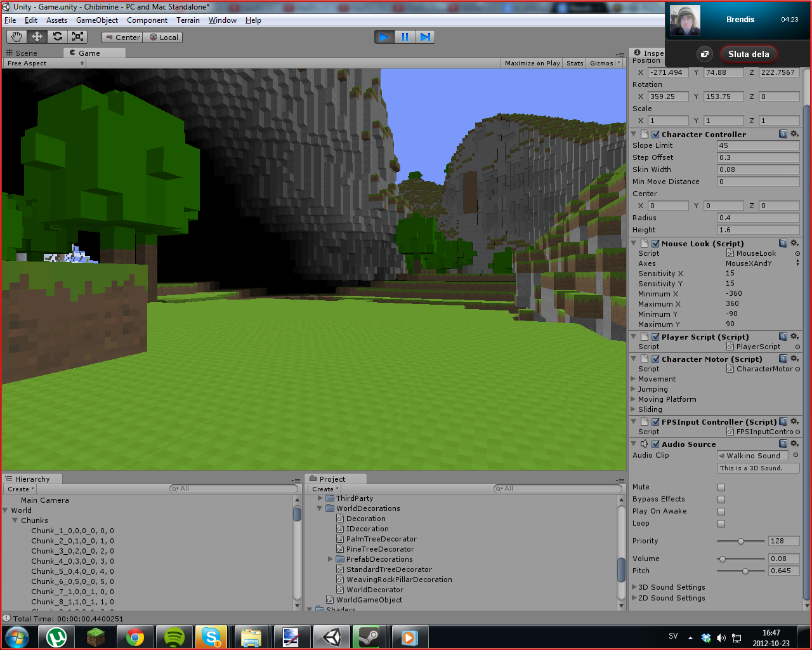Expand the 3D Sound Settings section
The width and height of the screenshot is (812, 650).
click(x=634, y=587)
